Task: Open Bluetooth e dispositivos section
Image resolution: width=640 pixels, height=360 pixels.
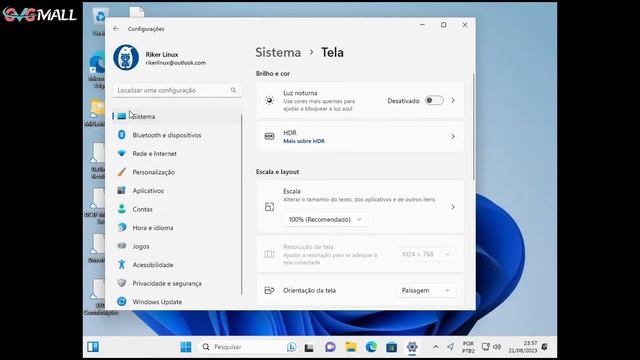Action: tap(177, 135)
